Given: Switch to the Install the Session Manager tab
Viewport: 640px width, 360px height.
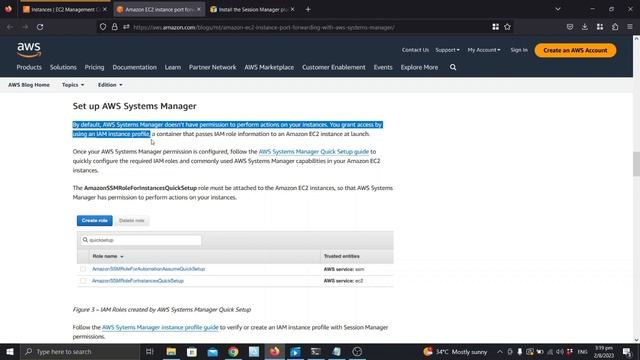Looking at the screenshot, I should click(252, 9).
